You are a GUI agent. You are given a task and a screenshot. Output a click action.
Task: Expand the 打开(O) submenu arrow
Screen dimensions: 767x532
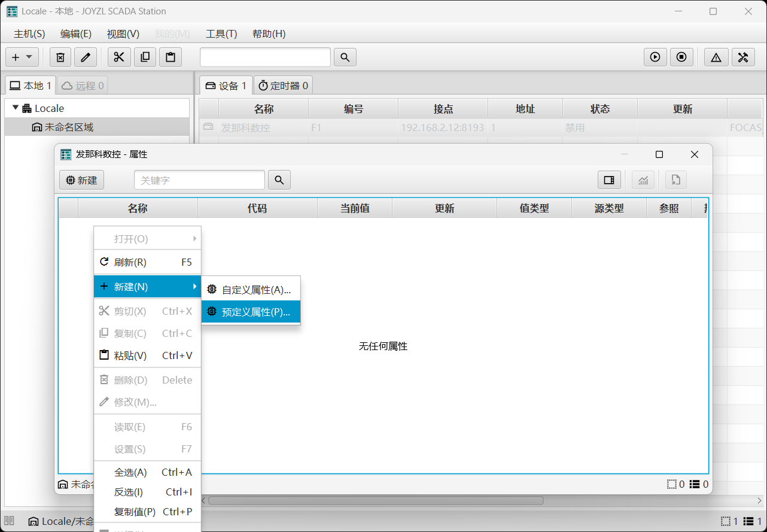tap(194, 239)
